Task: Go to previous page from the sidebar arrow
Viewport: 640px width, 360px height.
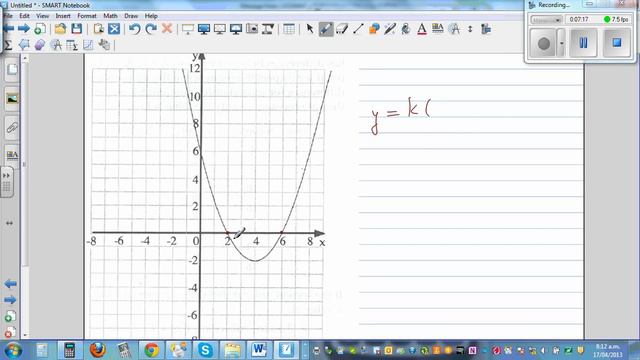Action: tap(11, 284)
